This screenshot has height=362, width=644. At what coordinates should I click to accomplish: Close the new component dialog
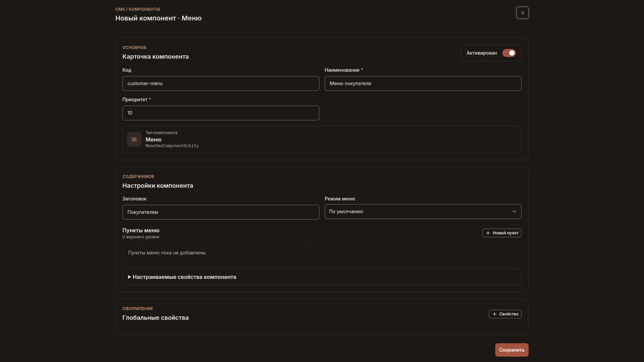pos(522,13)
